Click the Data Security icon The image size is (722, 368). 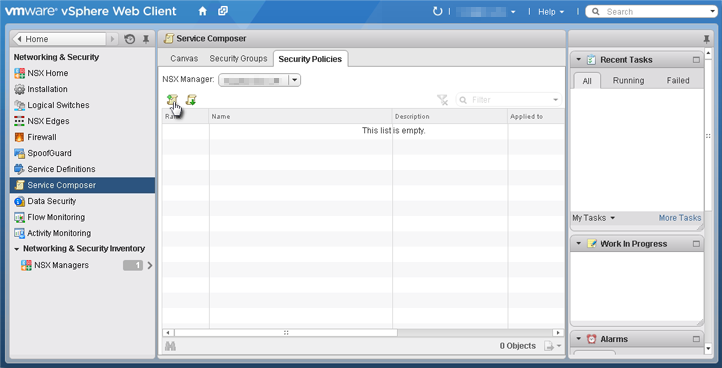pos(19,201)
